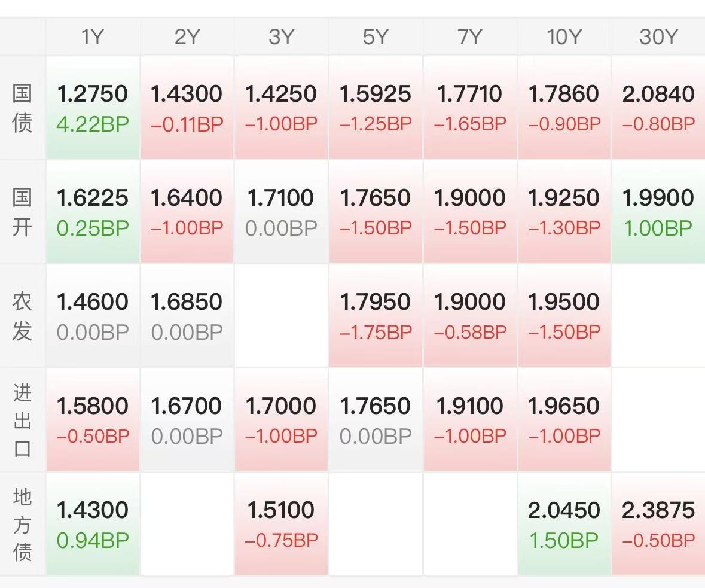Open 国债 30Y cell showing 2.0840
This screenshot has height=588, width=705.
pos(658,108)
